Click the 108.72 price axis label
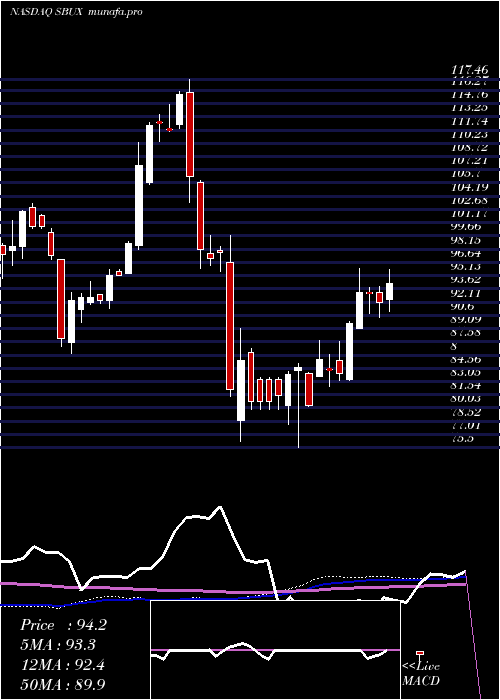This screenshot has width=500, height=700. click(470, 147)
